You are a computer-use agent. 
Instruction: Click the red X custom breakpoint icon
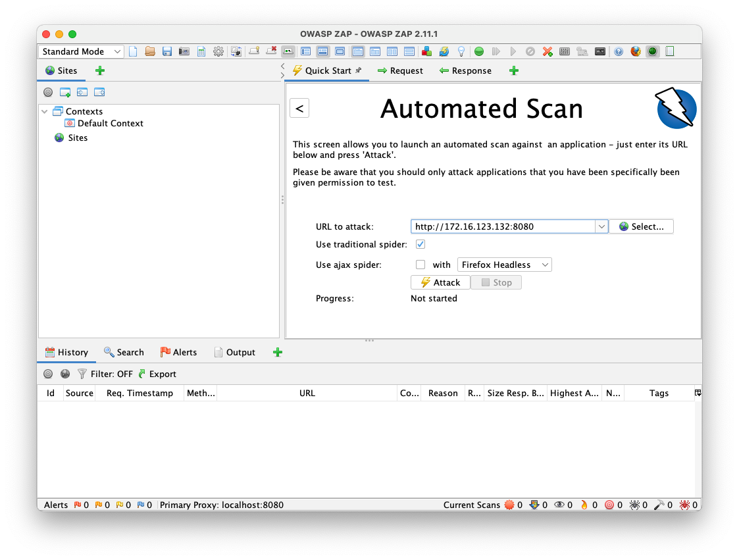coord(548,51)
